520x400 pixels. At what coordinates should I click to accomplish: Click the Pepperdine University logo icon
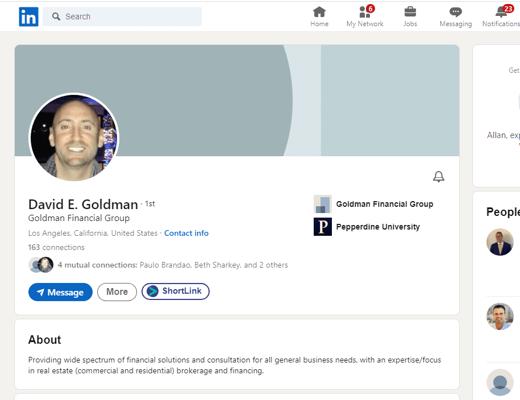[x=322, y=227]
